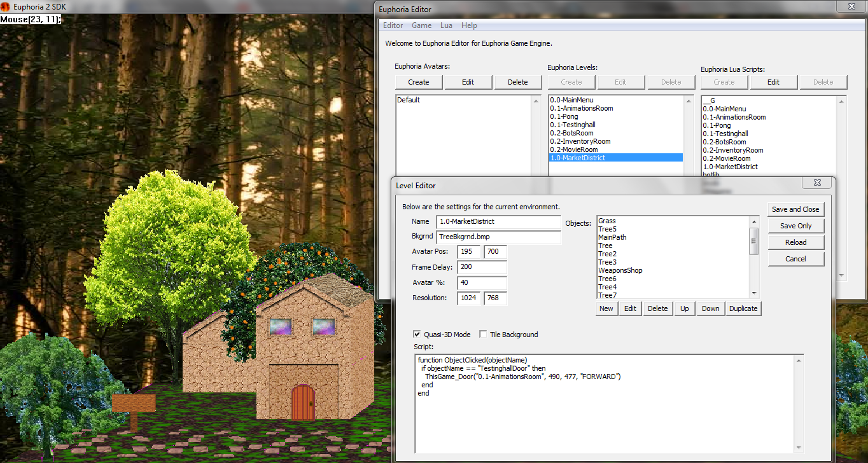The image size is (868, 463).
Task: Select 0.0-MainMenu in the Levels list
Action: (x=616, y=100)
